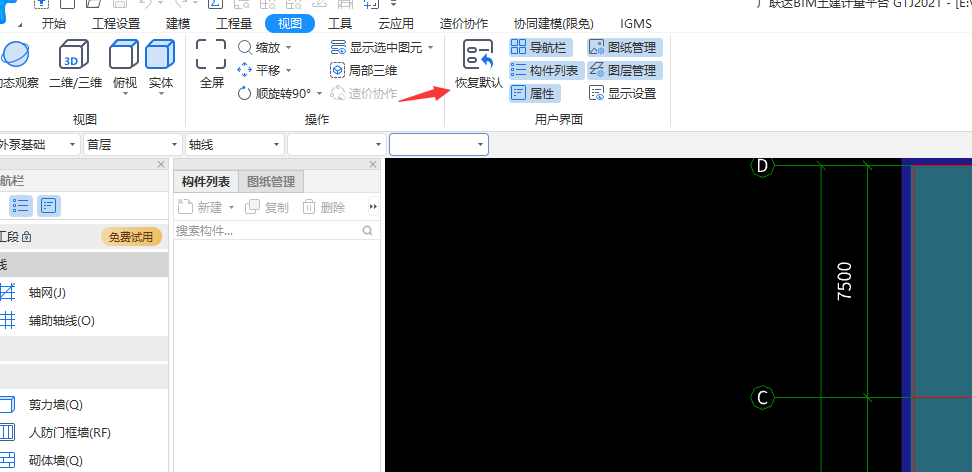Open the 外泵基础 dropdown
This screenshot has width=972, height=472.
[x=40, y=145]
